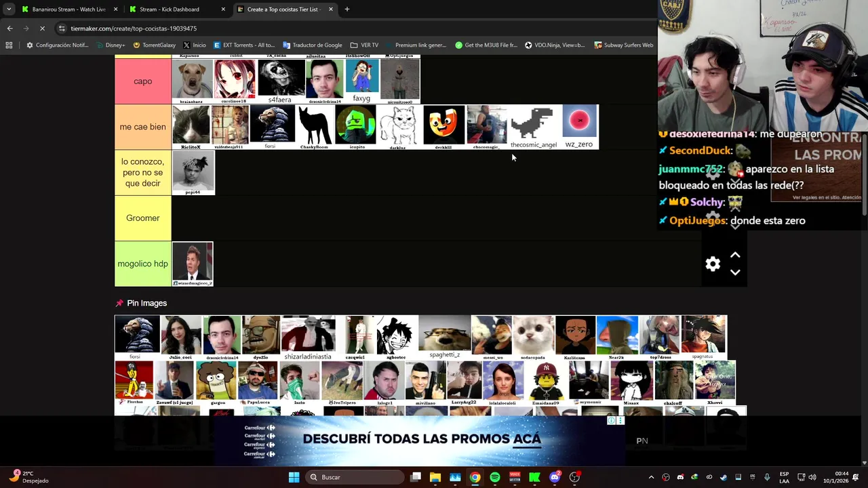
Task: Click the 'mogolico hdp' tier label
Action: click(142, 264)
